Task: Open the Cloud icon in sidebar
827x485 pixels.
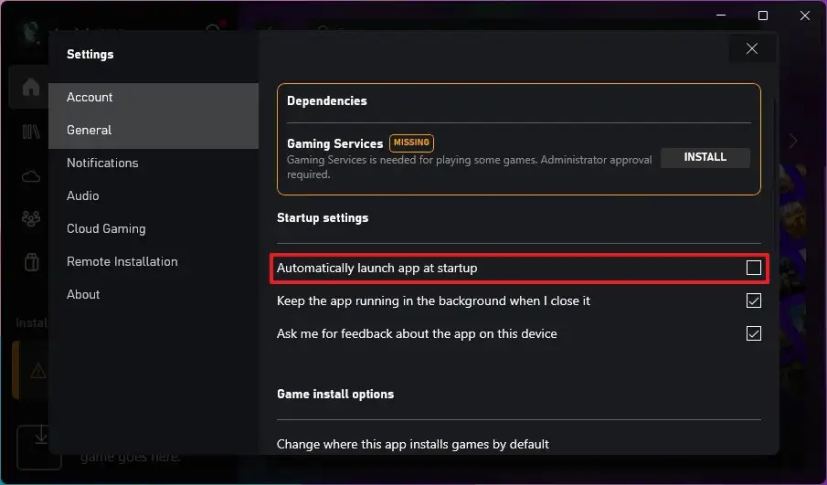Action: click(x=30, y=176)
